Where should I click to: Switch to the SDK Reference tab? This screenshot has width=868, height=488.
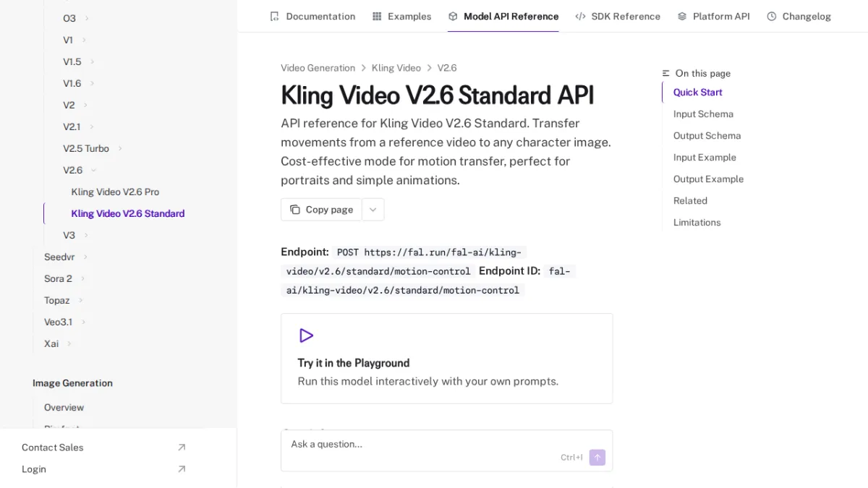point(618,16)
